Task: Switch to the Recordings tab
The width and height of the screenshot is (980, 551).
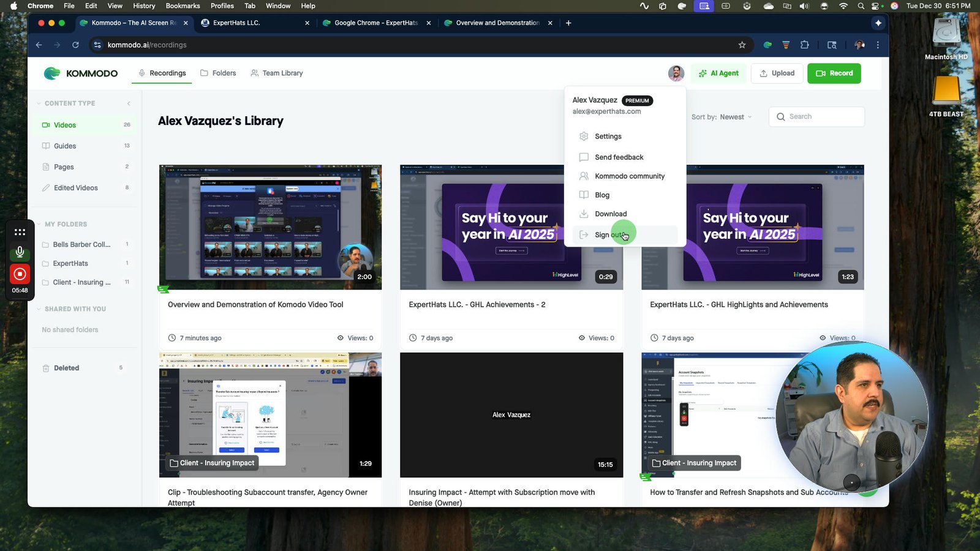Action: tap(162, 73)
